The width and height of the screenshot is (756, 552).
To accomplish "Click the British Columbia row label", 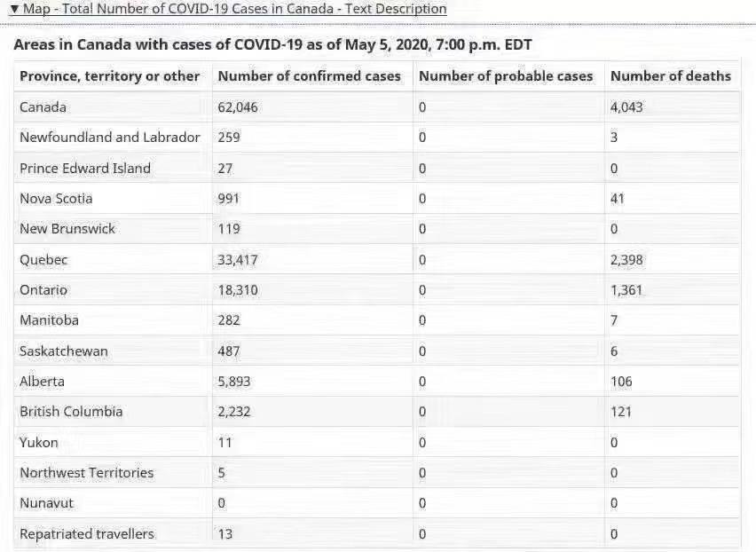I will click(71, 412).
